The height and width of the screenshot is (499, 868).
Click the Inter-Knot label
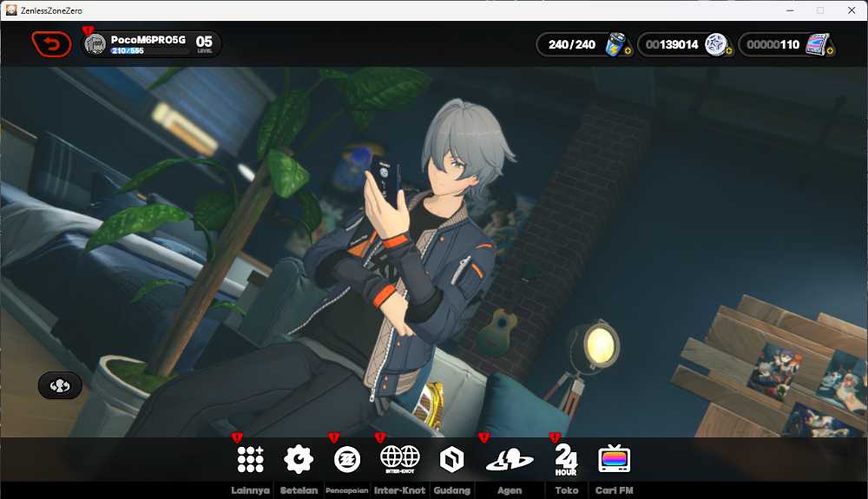(399, 490)
